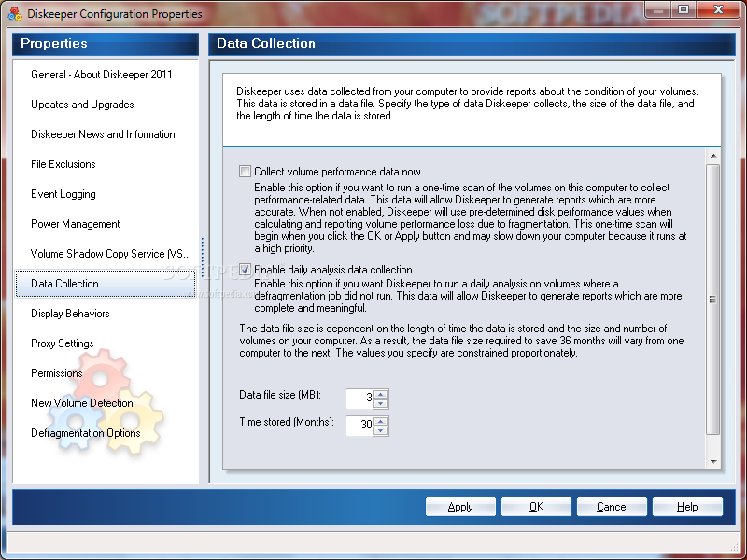Image resolution: width=747 pixels, height=560 pixels.
Task: Click scrollbar up arrow in options pane
Action: click(x=713, y=156)
